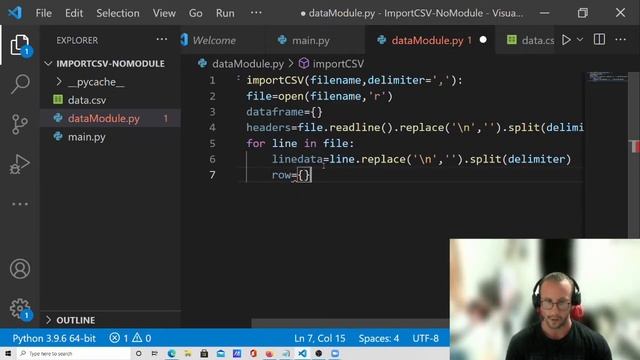640x360 pixels.
Task: Click unsaved dot on dataModule.py tab
Action: pos(483,40)
